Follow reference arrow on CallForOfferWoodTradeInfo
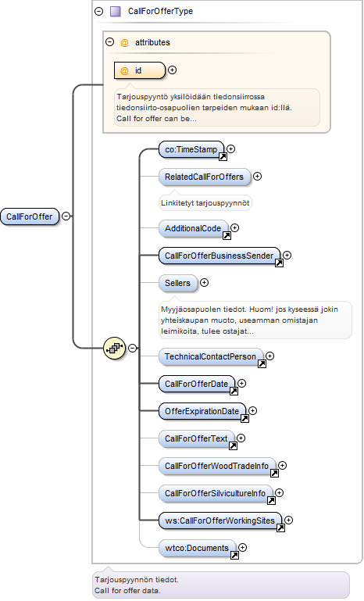 pyautogui.click(x=274, y=474)
